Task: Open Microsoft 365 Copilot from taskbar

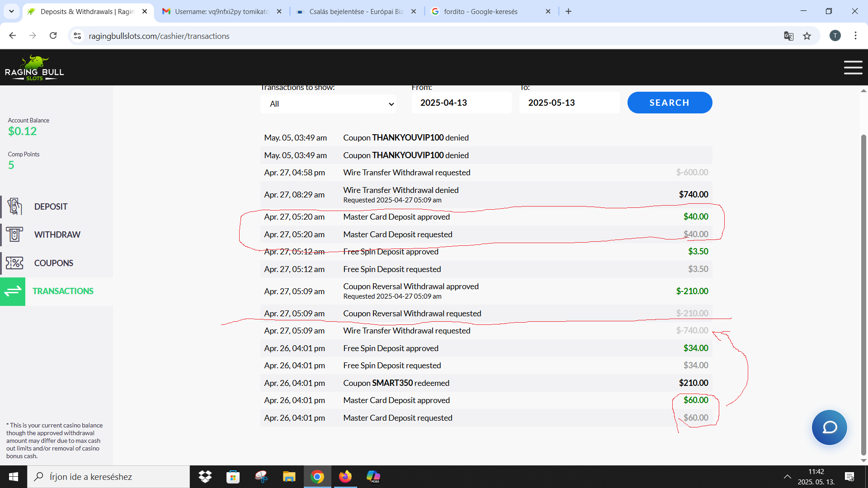Action: click(373, 477)
